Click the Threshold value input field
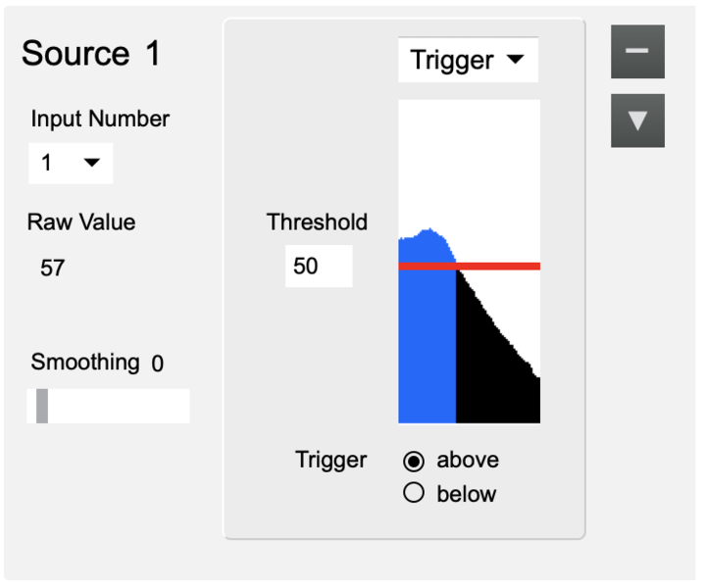This screenshot has width=705, height=588. 318,267
